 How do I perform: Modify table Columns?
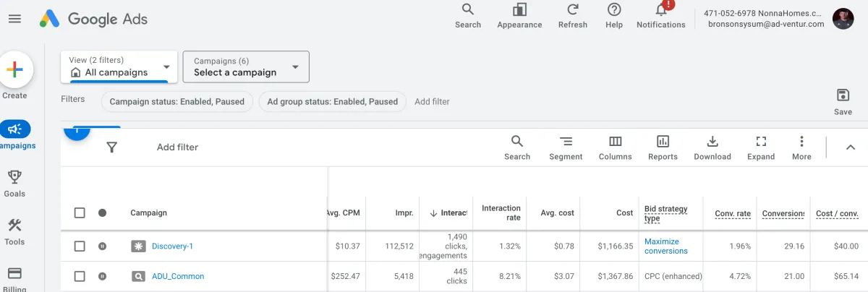tap(616, 147)
